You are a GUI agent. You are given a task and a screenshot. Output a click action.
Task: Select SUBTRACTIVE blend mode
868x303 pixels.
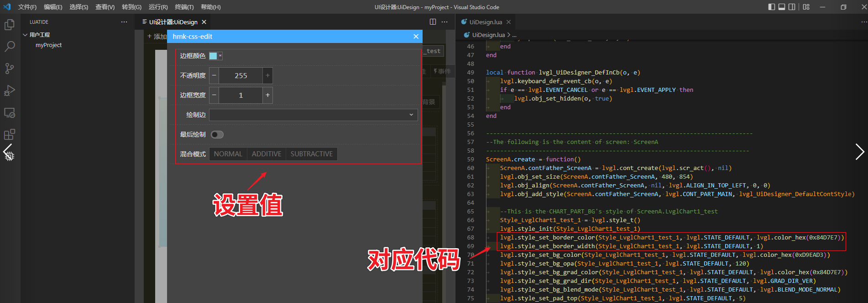311,154
